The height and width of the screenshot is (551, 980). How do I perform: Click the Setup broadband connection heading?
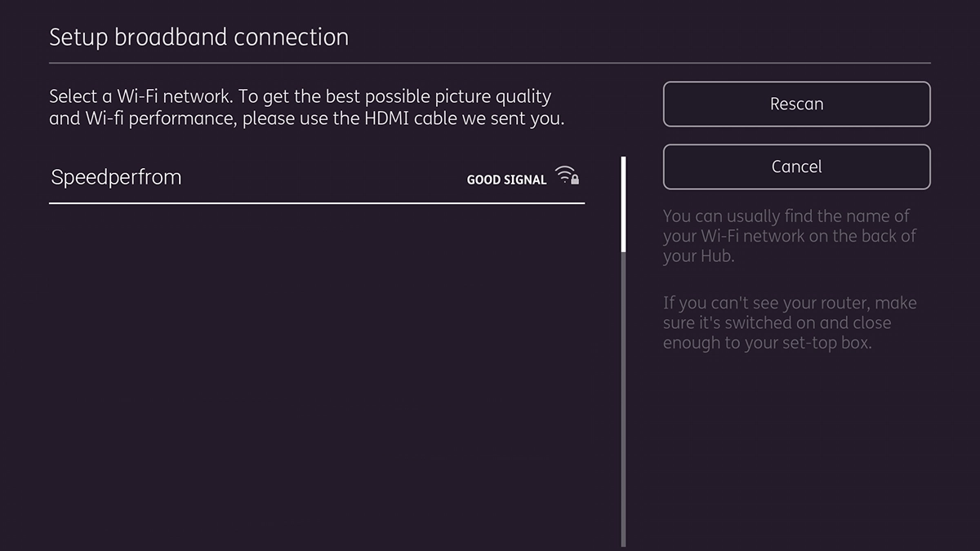point(198,37)
